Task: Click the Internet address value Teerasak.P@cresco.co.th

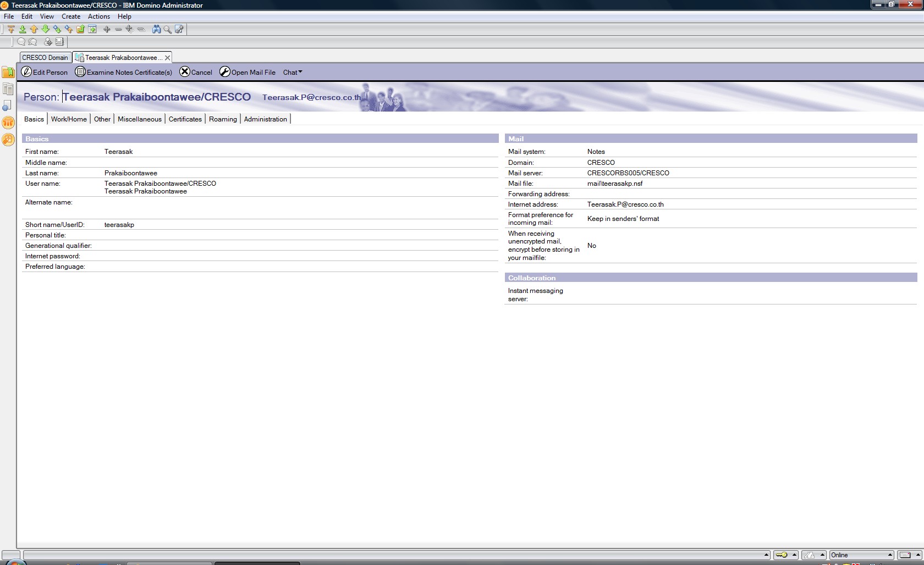Action: (625, 204)
